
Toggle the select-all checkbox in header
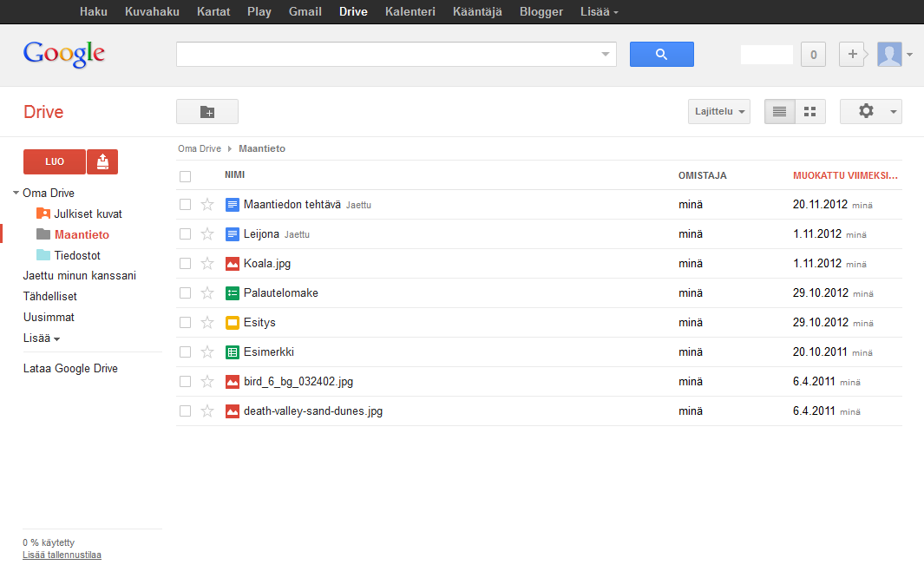[x=185, y=176]
